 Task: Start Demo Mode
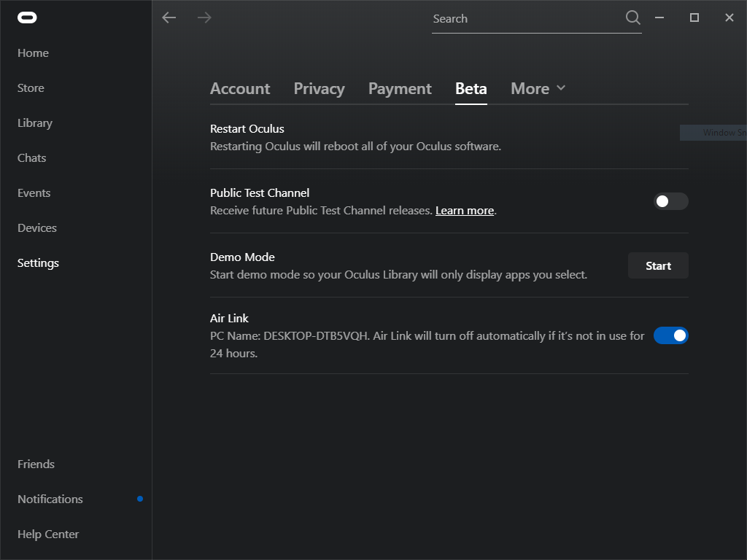(658, 266)
